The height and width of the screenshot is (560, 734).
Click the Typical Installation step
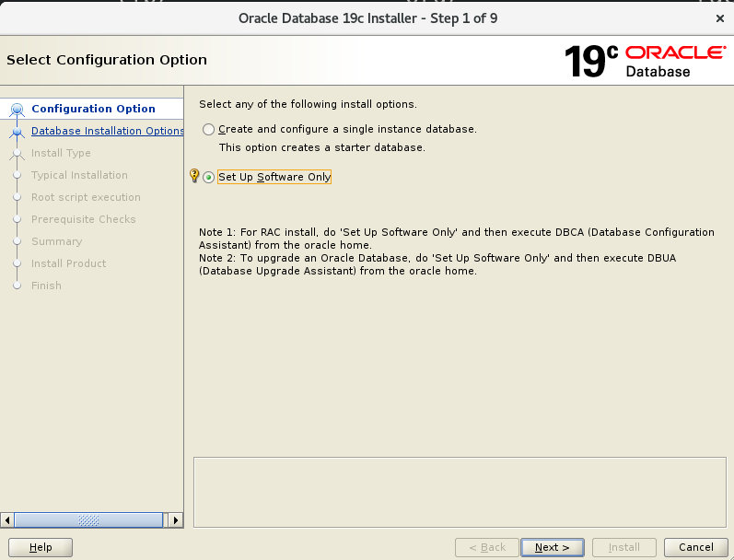coord(79,175)
